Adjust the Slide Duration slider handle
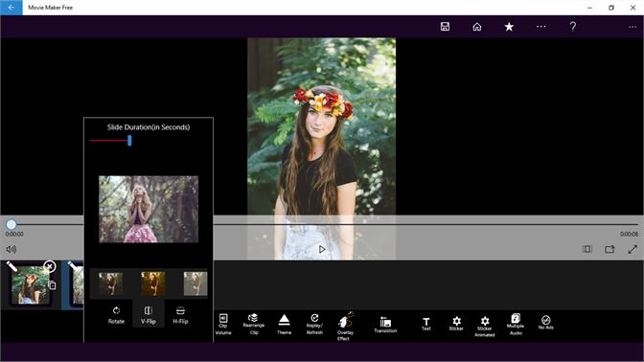 pyautogui.click(x=129, y=141)
